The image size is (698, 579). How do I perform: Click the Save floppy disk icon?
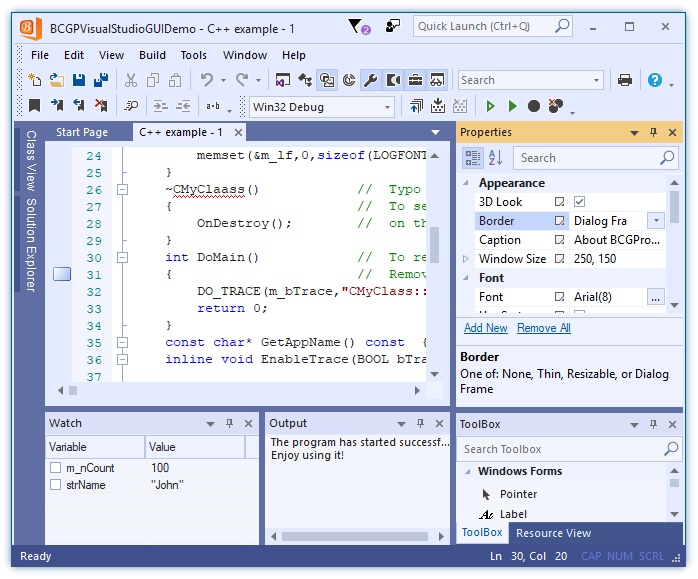click(79, 81)
